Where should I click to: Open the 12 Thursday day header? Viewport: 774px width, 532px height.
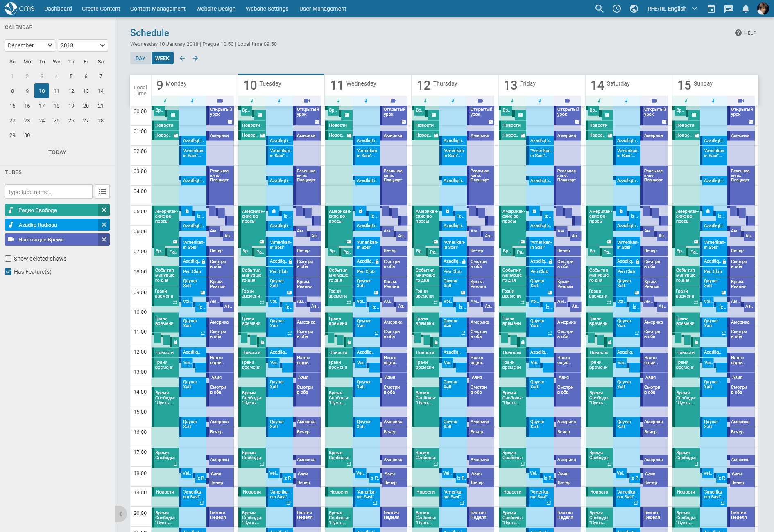[x=455, y=85]
